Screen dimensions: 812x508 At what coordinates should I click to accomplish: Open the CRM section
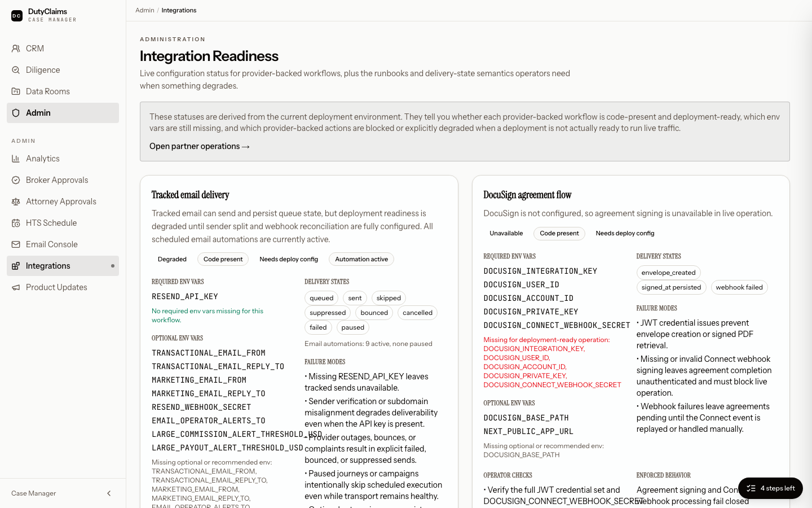[63, 49]
